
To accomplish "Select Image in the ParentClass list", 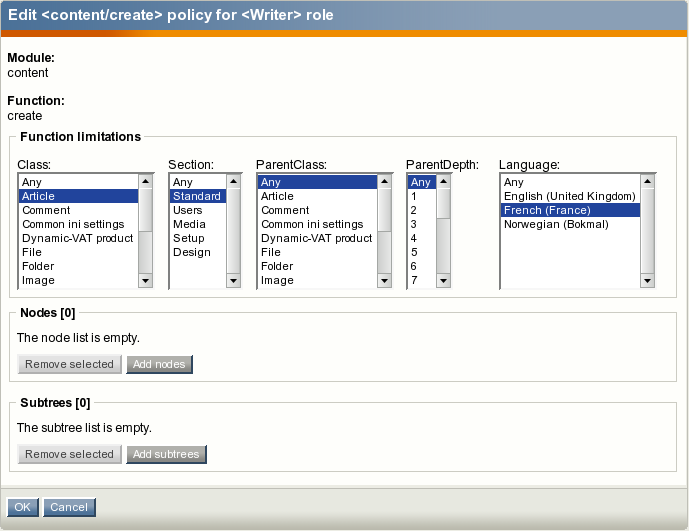I will pos(317,280).
